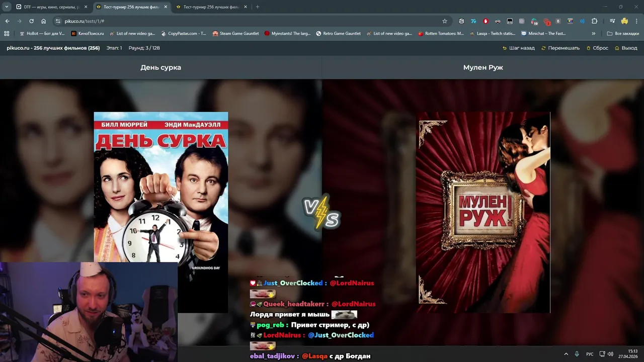644x362 pixels.
Task: Expand hidden bookmarks with double chevron
Action: [594, 34]
